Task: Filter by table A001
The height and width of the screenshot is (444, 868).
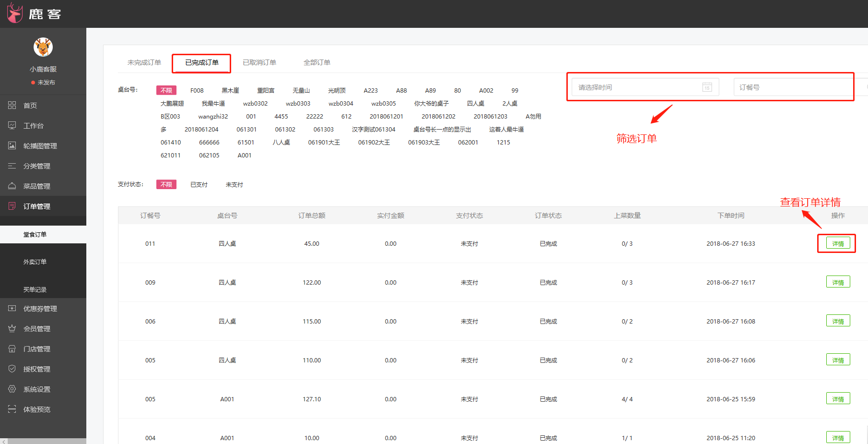Action: click(245, 155)
